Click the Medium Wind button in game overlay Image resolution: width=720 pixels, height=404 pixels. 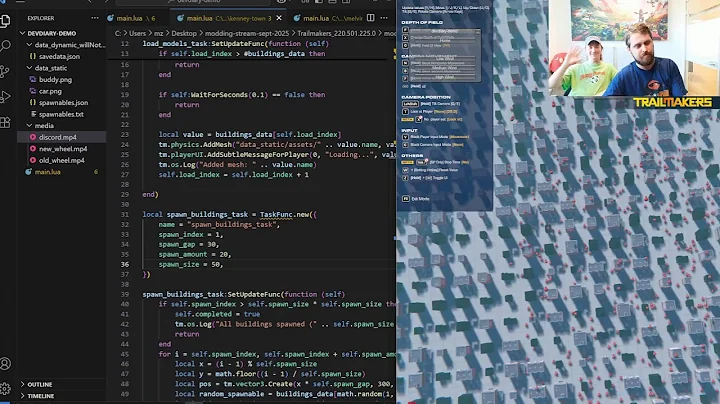(444, 68)
